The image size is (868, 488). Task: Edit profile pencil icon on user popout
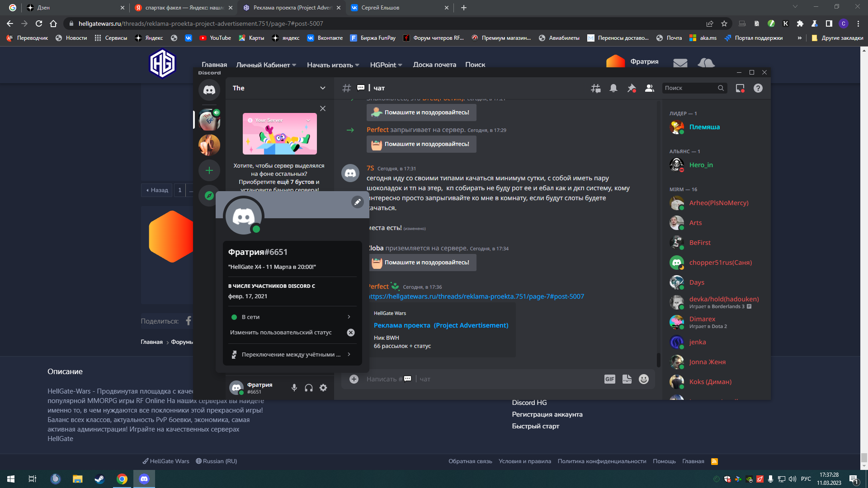358,202
